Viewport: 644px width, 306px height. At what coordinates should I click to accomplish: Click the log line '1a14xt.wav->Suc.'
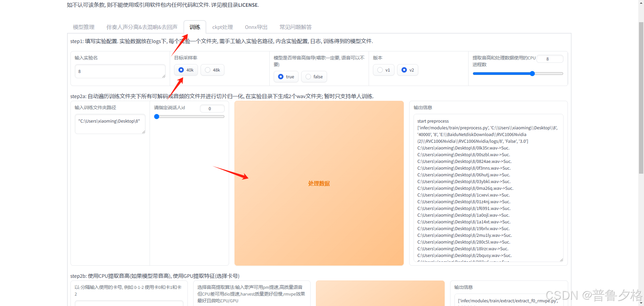pos(464,222)
